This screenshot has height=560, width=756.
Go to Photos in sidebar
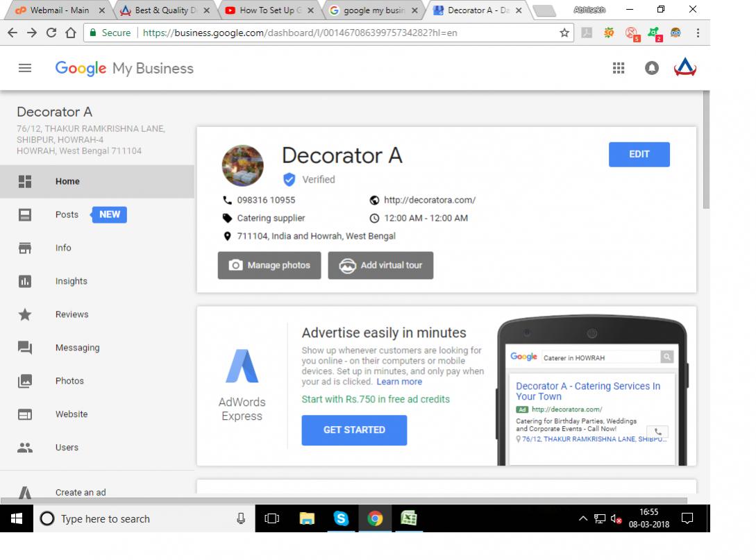click(x=69, y=381)
